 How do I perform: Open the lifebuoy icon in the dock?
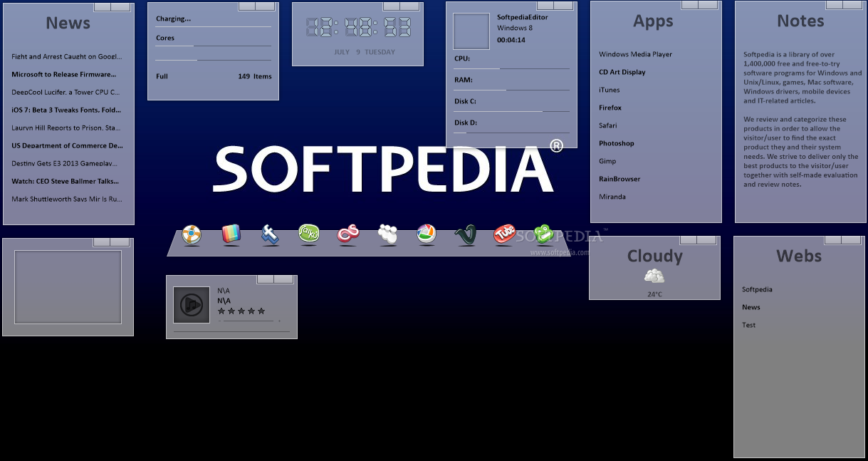(x=192, y=234)
